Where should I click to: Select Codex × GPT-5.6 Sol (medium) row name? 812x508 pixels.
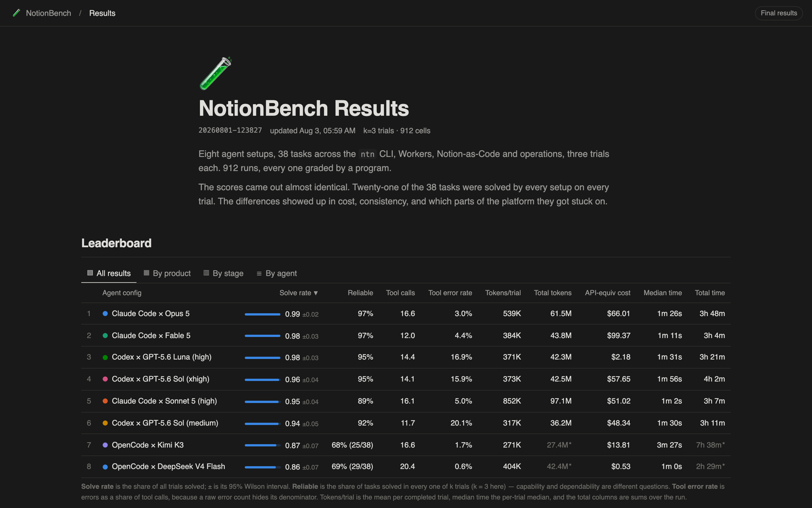click(x=165, y=423)
